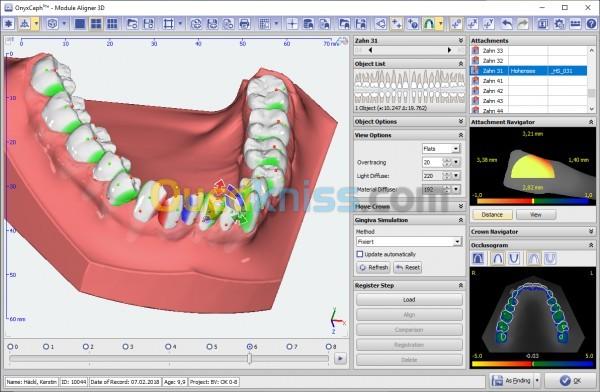Select step 4 radio button

coord(168,346)
